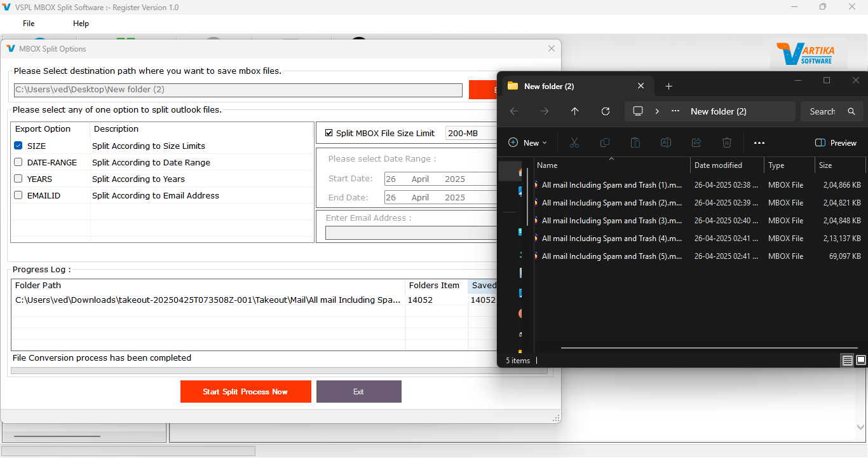Open the Start Date picker field
The height and width of the screenshot is (458, 868).
(x=440, y=179)
